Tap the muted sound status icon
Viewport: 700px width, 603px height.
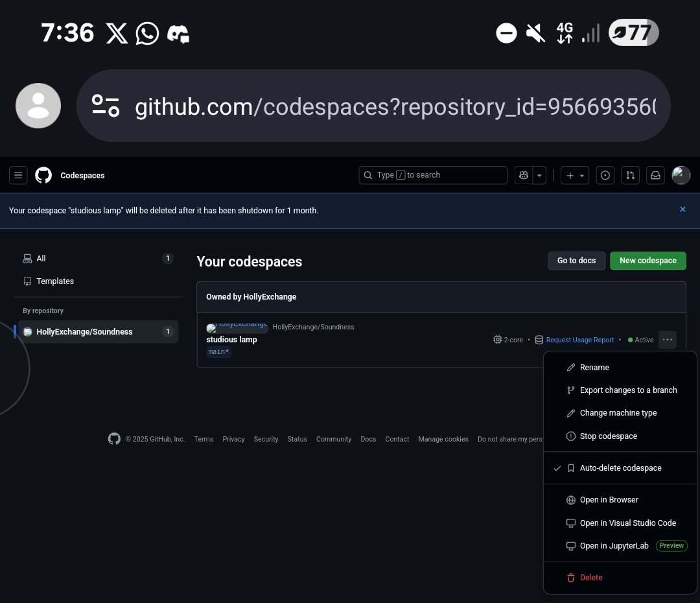[x=535, y=33]
